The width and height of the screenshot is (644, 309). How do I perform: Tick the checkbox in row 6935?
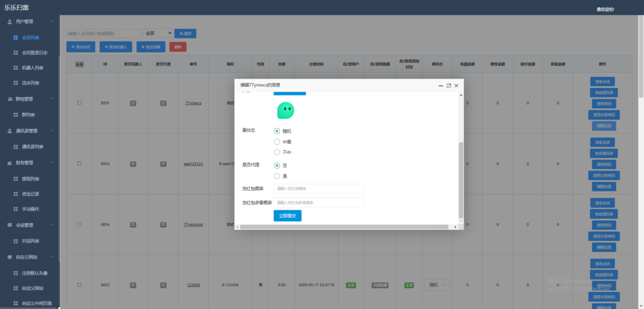[79, 103]
